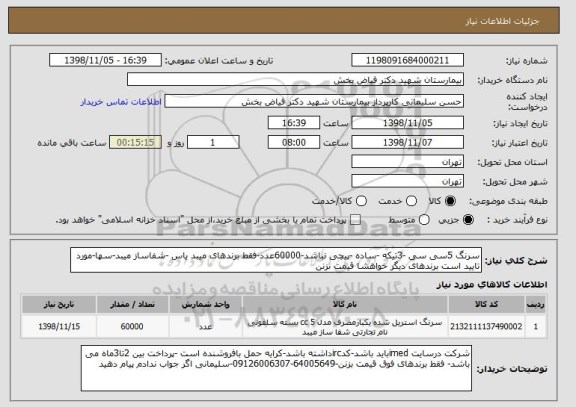Choose the جزیی purchase process radio
This screenshot has height=407, width=576.
468,220
